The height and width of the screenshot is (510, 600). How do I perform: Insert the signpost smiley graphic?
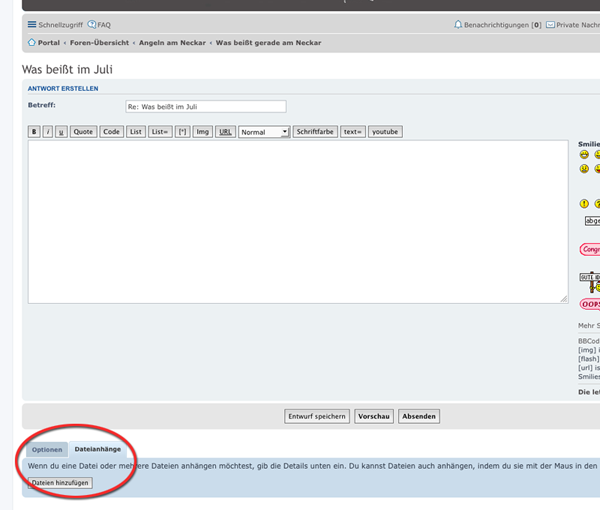[590, 282]
